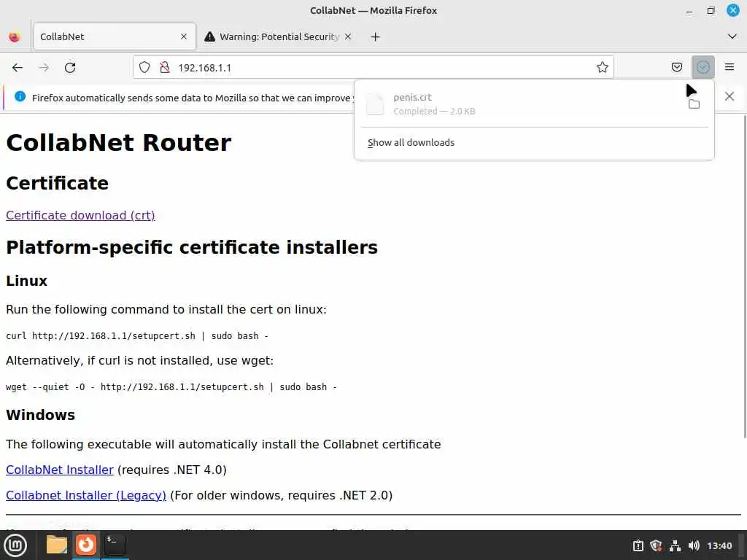The image size is (747, 560).
Task: Click the curl setupcert.sh command text
Action: (x=137, y=335)
